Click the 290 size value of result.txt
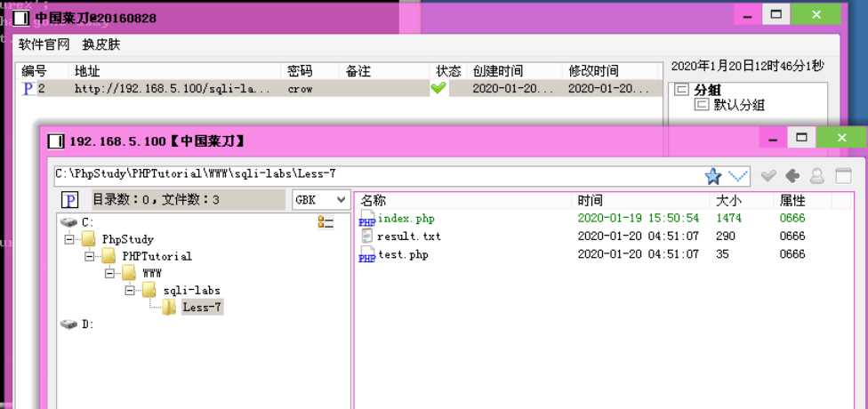 (726, 237)
